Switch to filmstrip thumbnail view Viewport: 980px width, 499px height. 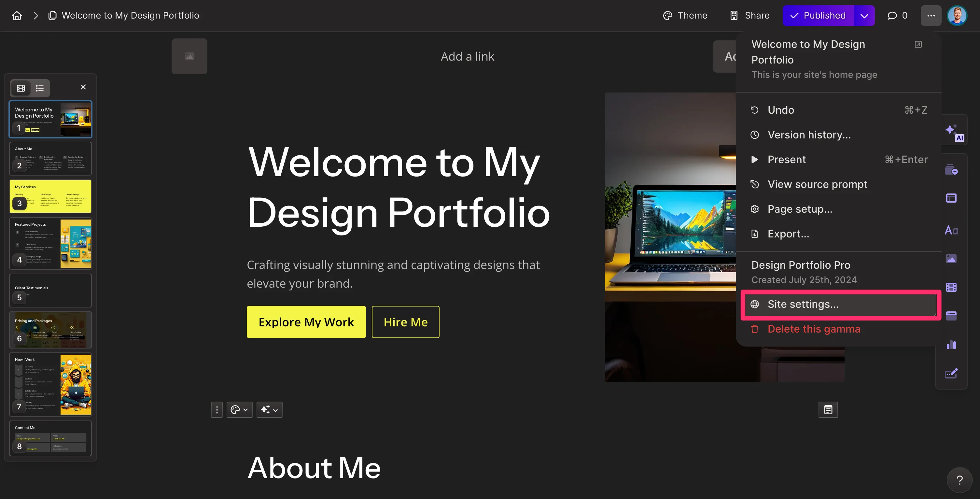[21, 88]
